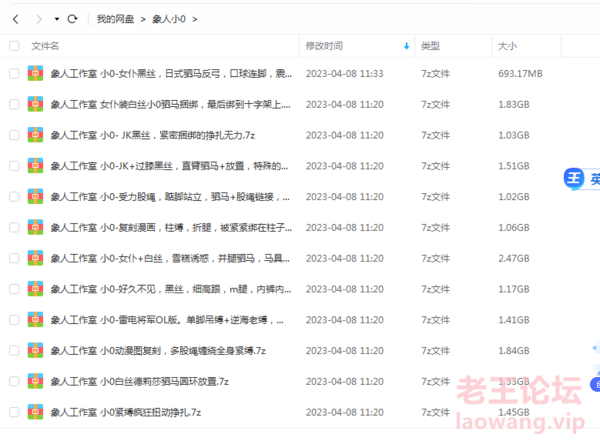The width and height of the screenshot is (600, 441).
Task: Tick the checkbox for the 1.02GB file
Action: (14, 197)
